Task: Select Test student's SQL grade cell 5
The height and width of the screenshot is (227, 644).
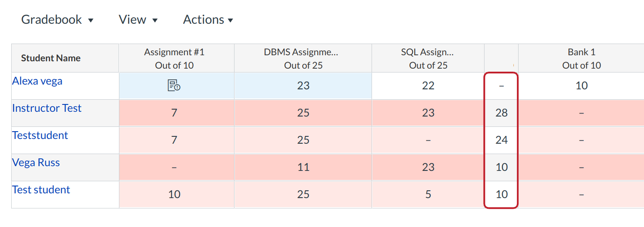Action: click(428, 195)
